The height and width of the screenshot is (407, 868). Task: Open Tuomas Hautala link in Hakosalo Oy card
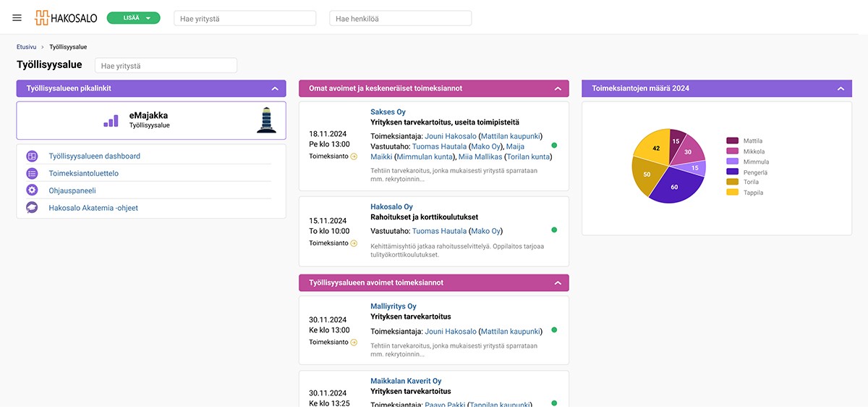pos(439,231)
